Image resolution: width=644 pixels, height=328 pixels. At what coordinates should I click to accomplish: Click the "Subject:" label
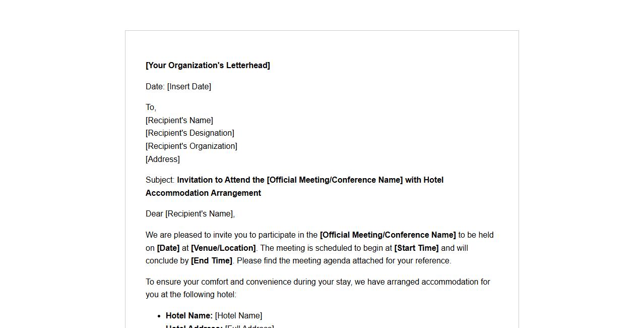click(160, 180)
